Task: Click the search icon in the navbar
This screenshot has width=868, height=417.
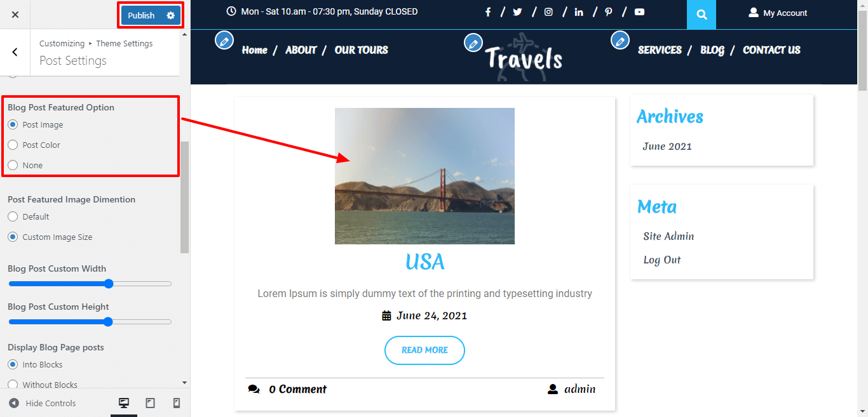Action: (x=701, y=14)
